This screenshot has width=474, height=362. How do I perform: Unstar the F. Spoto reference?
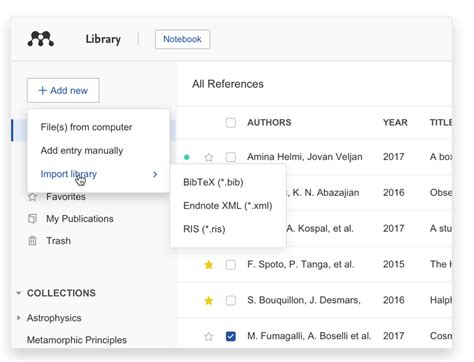click(209, 265)
